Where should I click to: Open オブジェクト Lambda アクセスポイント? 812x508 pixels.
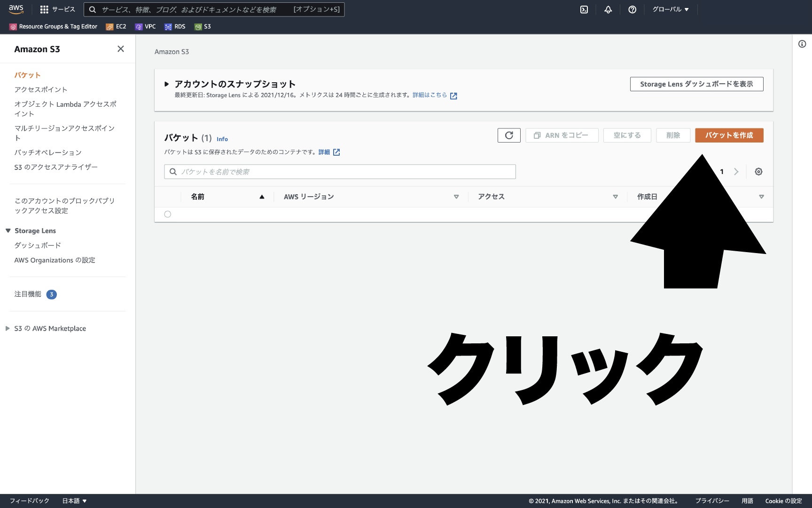65,109
